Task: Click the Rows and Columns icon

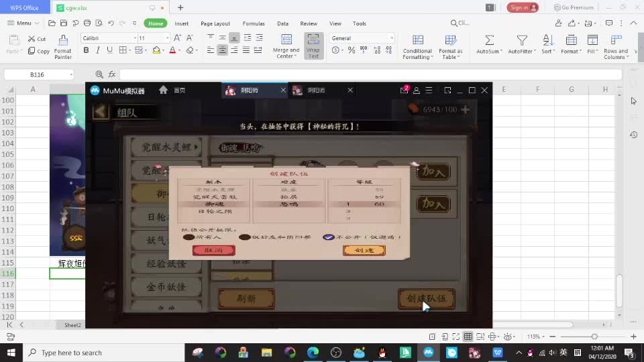Action: [x=616, y=40]
